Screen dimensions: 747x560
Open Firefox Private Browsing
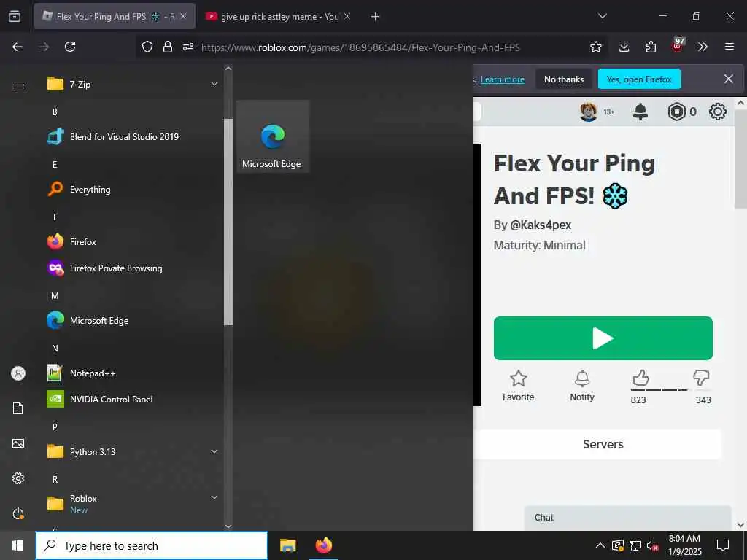[132, 268]
